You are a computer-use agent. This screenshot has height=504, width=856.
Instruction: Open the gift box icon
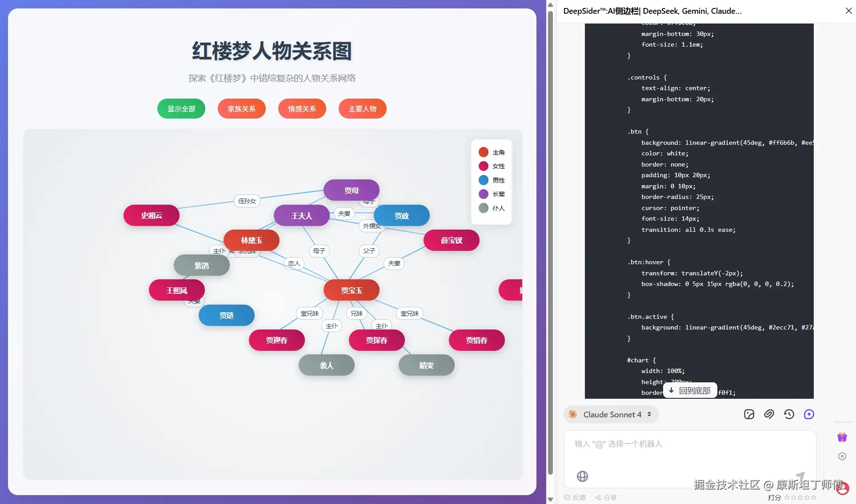[842, 437]
